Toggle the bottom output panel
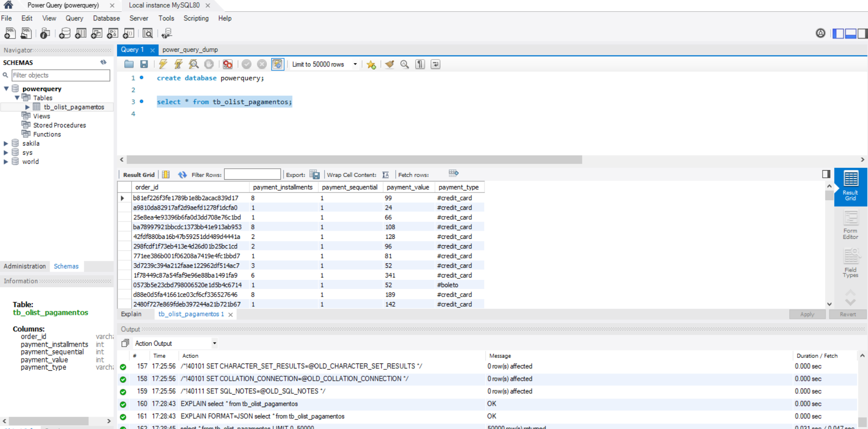Viewport: 868px width, 429px height. click(850, 33)
